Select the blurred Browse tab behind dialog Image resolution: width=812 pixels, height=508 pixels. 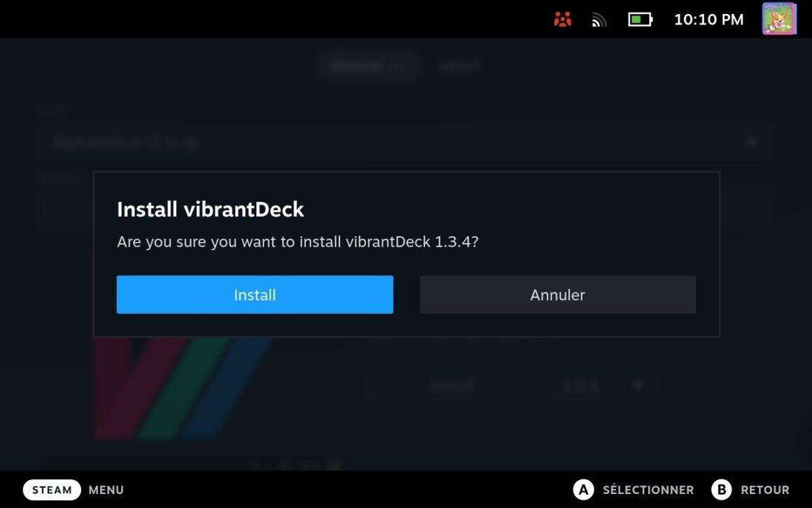(369, 66)
